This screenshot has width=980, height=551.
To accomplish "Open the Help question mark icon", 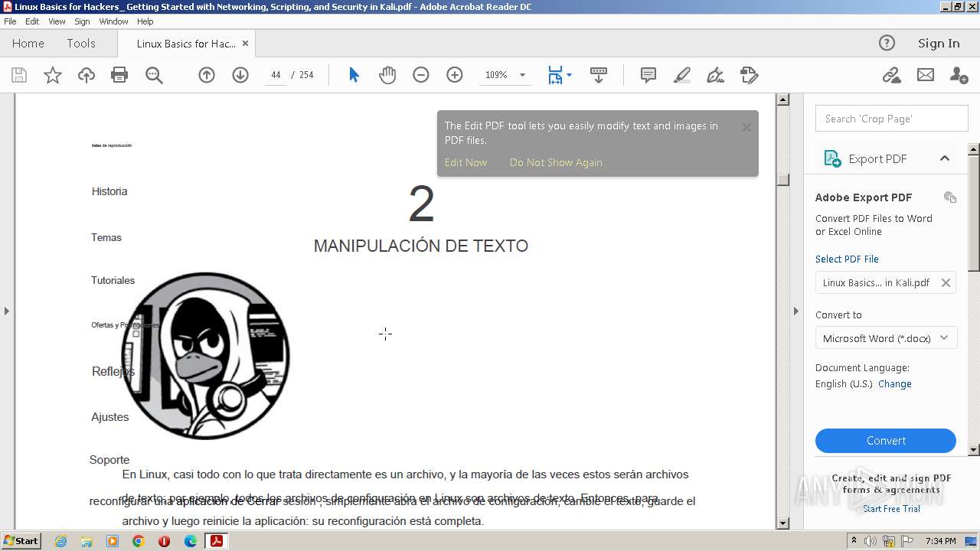I will point(887,43).
